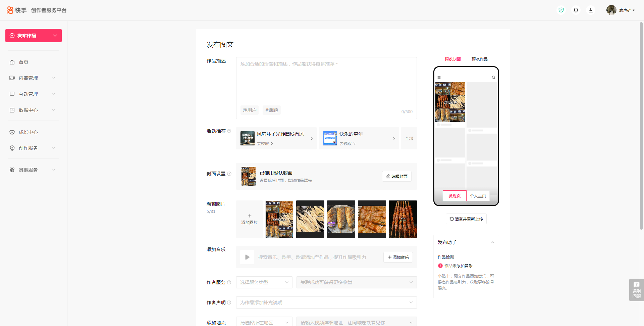
Task: Click the security shield icon in header
Action: 561,10
